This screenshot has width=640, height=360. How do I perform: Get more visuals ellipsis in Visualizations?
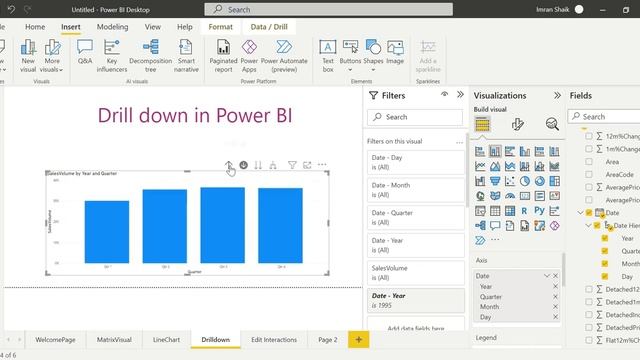pyautogui.click(x=495, y=240)
